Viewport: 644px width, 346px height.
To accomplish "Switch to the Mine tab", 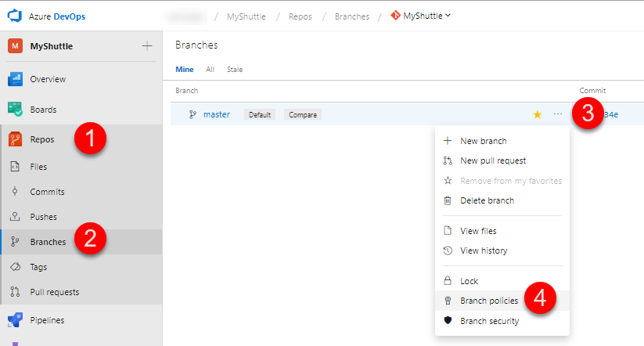I will (185, 70).
